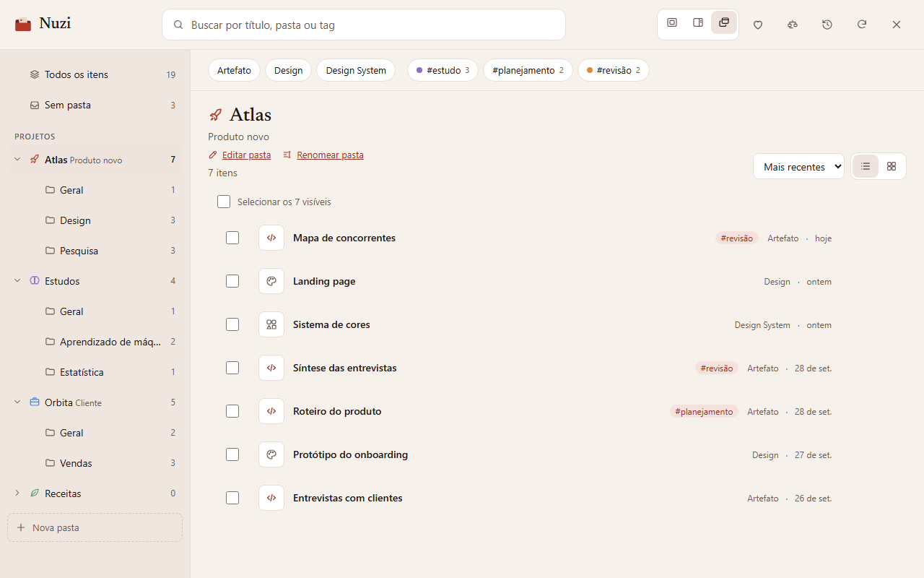
Task: Click the search field for título, pasta ou tag
Action: [x=364, y=25]
